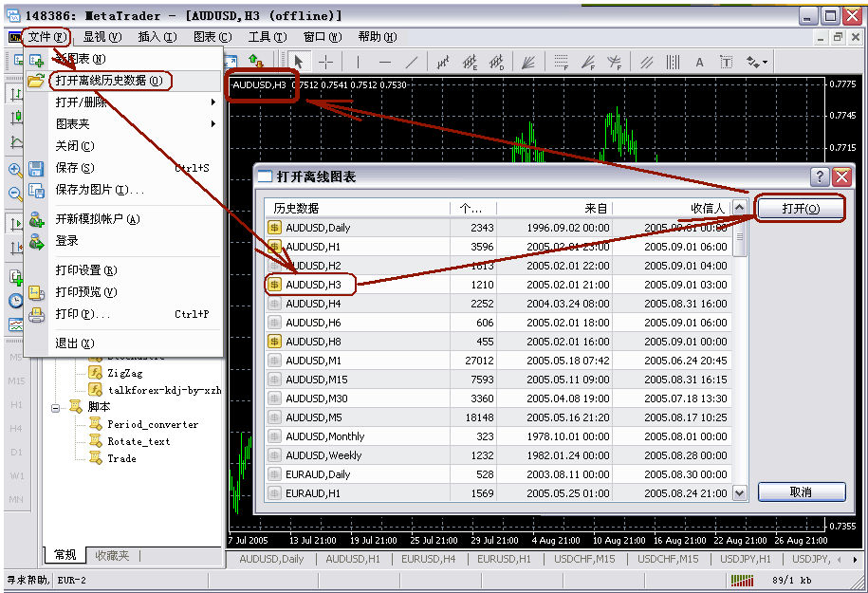Select the EURAUD,H1 row
This screenshot has height=593, width=868.
click(x=498, y=493)
